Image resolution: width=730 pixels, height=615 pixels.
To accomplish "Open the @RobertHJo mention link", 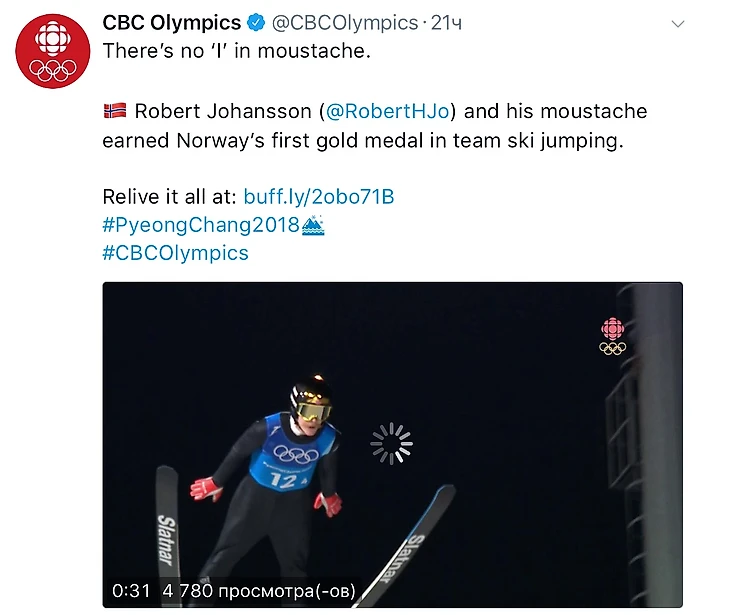I will pyautogui.click(x=387, y=111).
